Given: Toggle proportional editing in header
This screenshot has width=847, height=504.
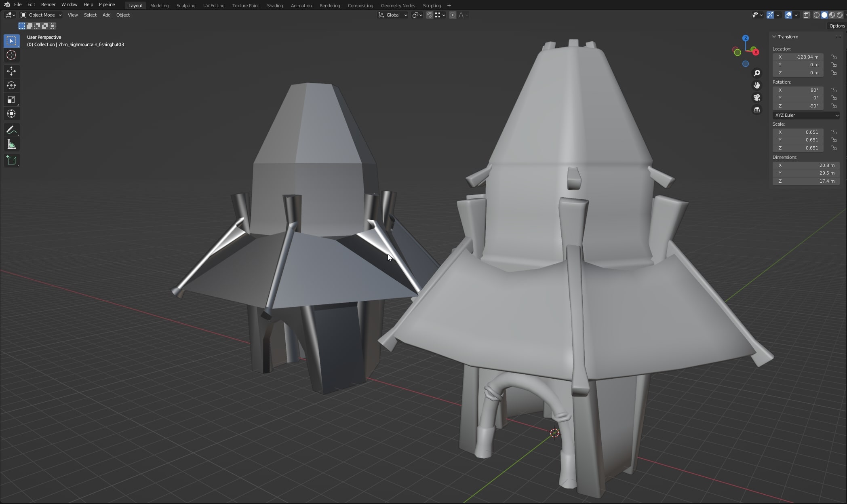Looking at the screenshot, I should [x=453, y=15].
